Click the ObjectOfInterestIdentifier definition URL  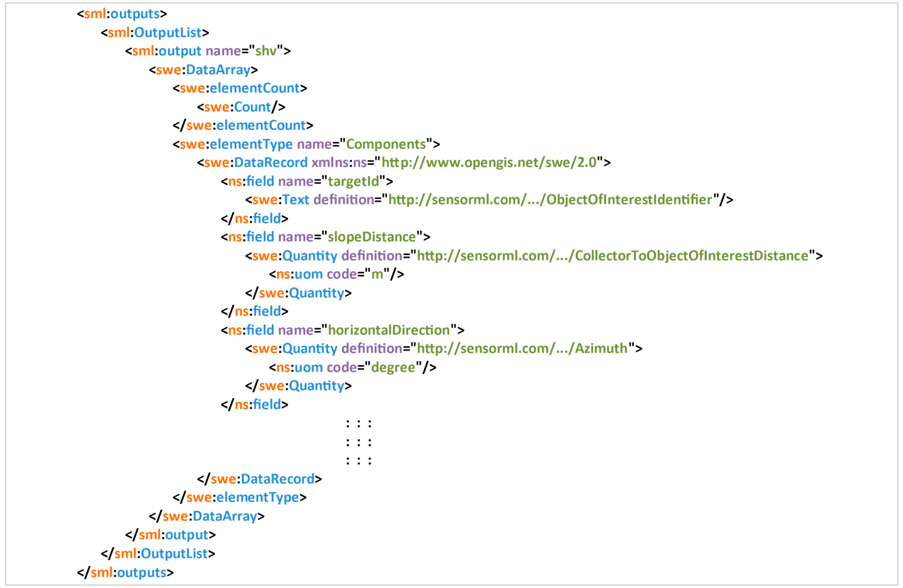pos(550,200)
